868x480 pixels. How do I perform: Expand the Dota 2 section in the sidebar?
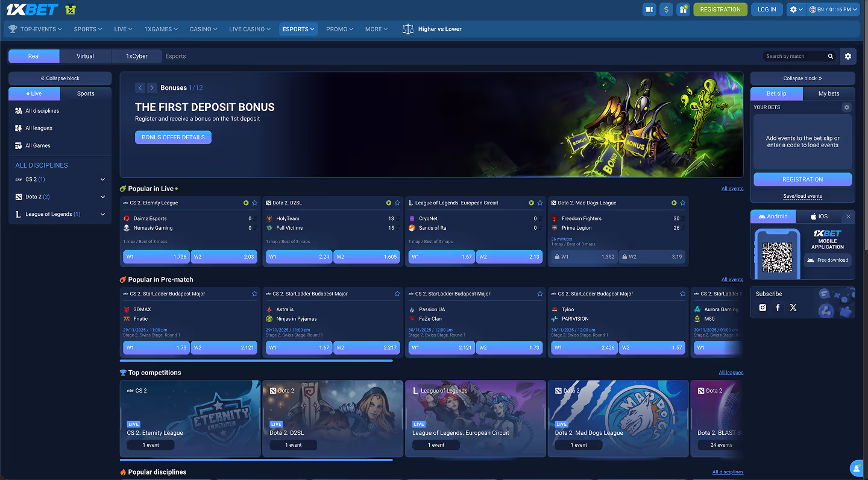[102, 197]
